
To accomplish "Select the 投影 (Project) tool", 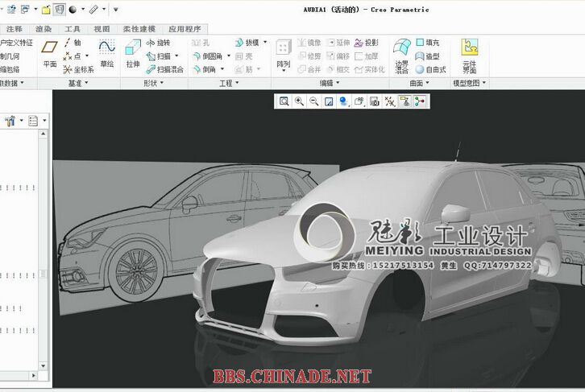I will point(367,43).
